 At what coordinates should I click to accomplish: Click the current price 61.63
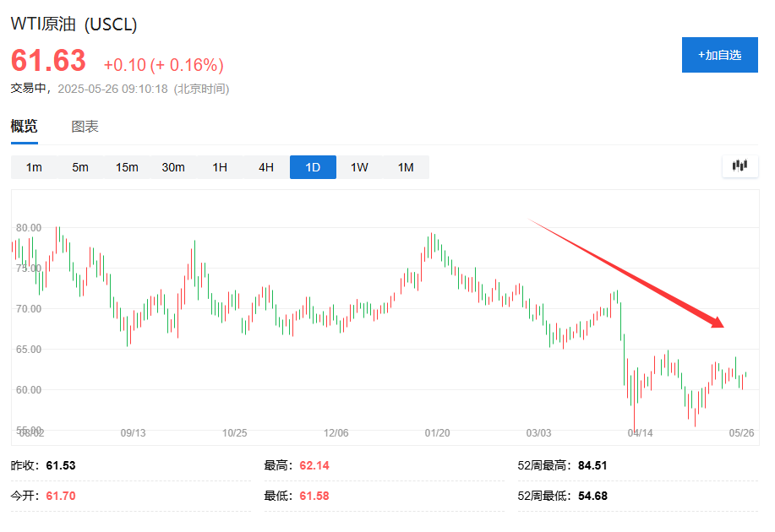pyautogui.click(x=48, y=61)
